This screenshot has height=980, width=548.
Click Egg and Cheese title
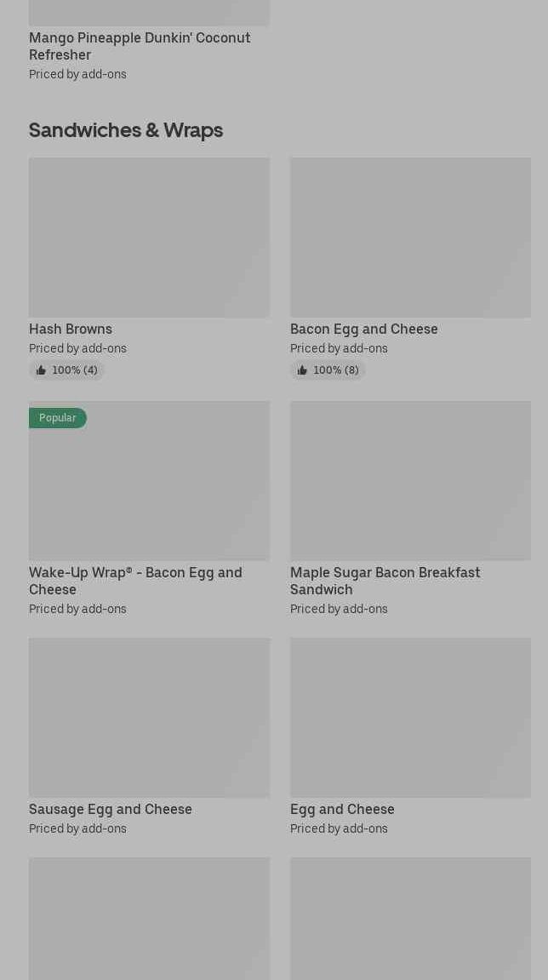coord(342,809)
